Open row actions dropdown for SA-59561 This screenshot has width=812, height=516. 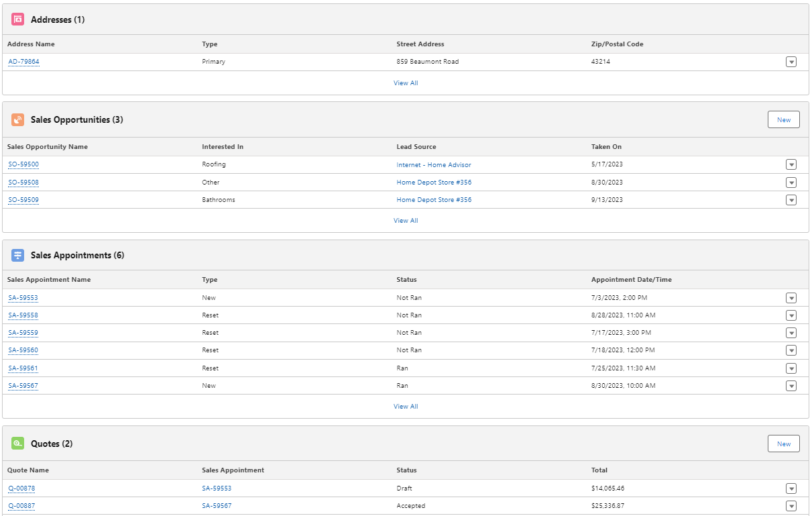click(791, 368)
